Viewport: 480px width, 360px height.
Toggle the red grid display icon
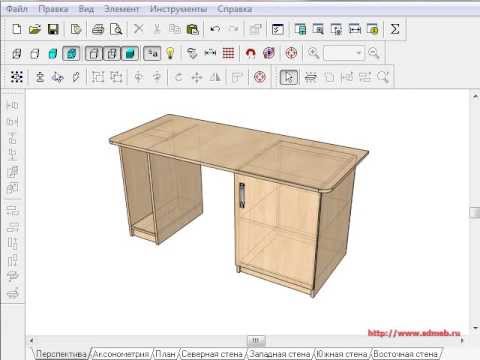(x=228, y=53)
